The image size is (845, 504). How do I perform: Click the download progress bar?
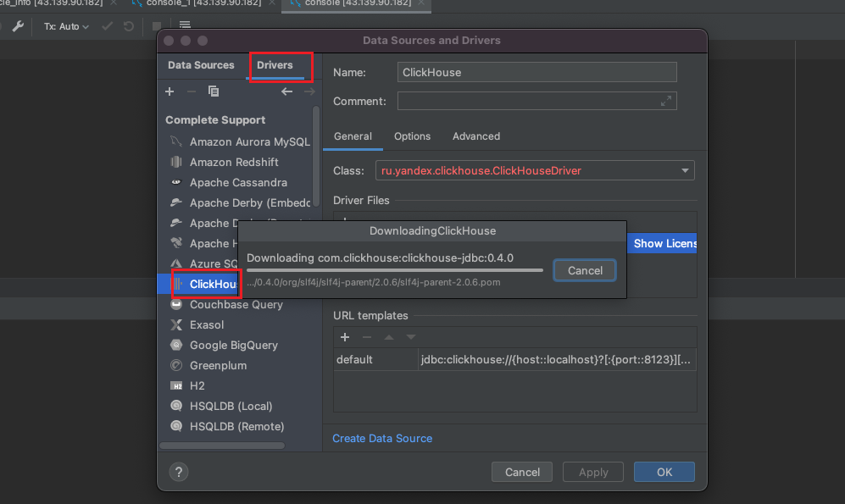click(394, 270)
